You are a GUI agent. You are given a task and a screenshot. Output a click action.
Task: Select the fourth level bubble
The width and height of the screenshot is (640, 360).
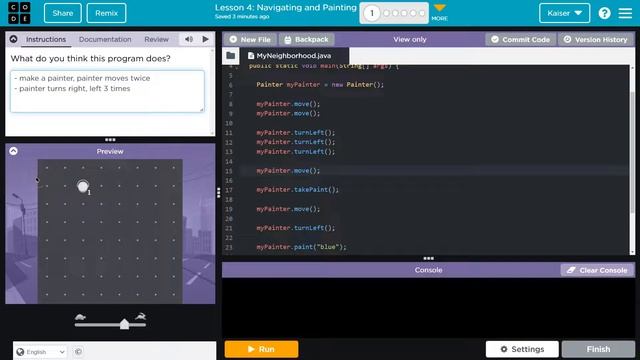click(404, 13)
